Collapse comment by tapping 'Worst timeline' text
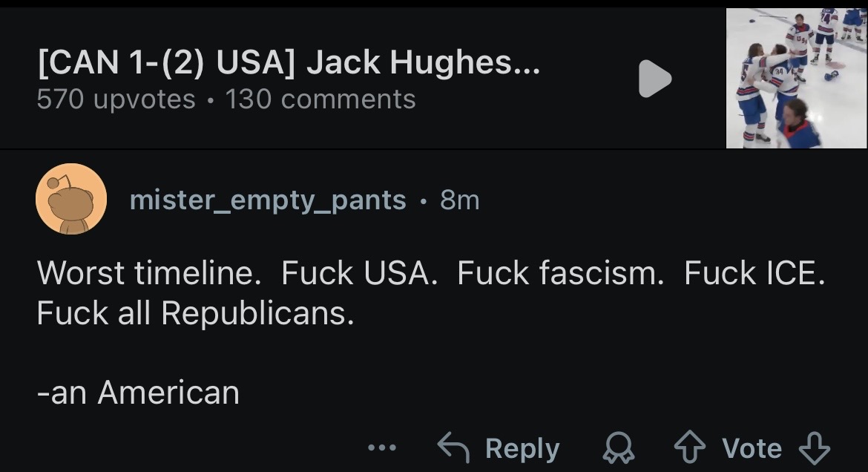This screenshot has height=472, width=868. (149, 273)
